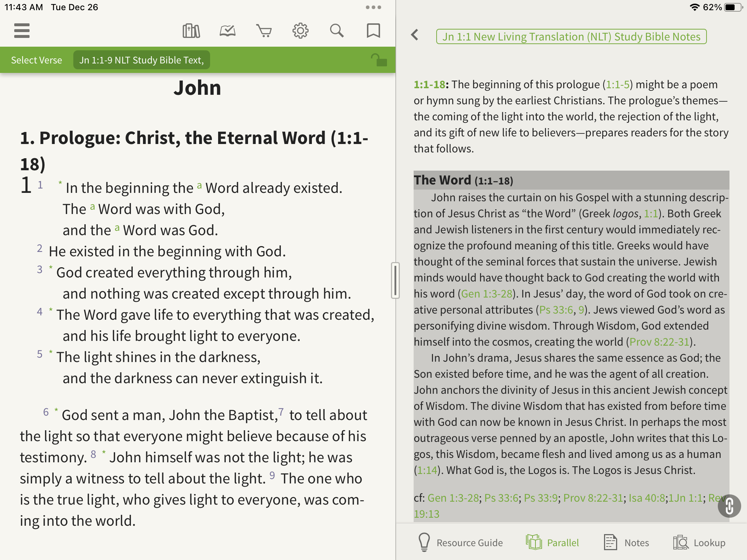Tap the floating sync link icon
Screen dimensions: 747x560
click(x=729, y=506)
